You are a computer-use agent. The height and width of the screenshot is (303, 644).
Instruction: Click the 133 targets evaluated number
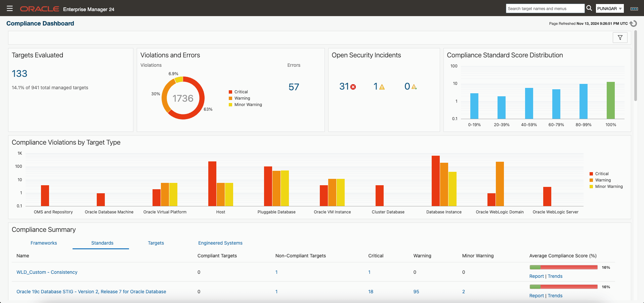click(19, 74)
